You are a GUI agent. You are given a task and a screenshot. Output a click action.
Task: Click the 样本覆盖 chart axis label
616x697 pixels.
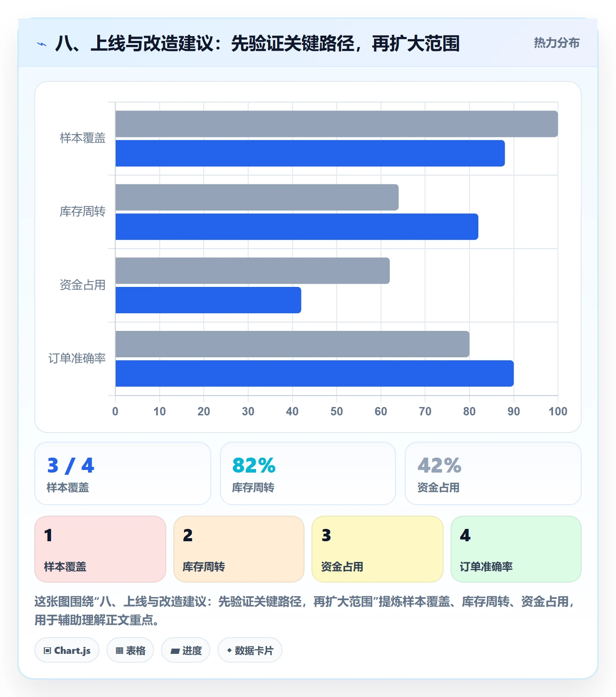pos(83,138)
